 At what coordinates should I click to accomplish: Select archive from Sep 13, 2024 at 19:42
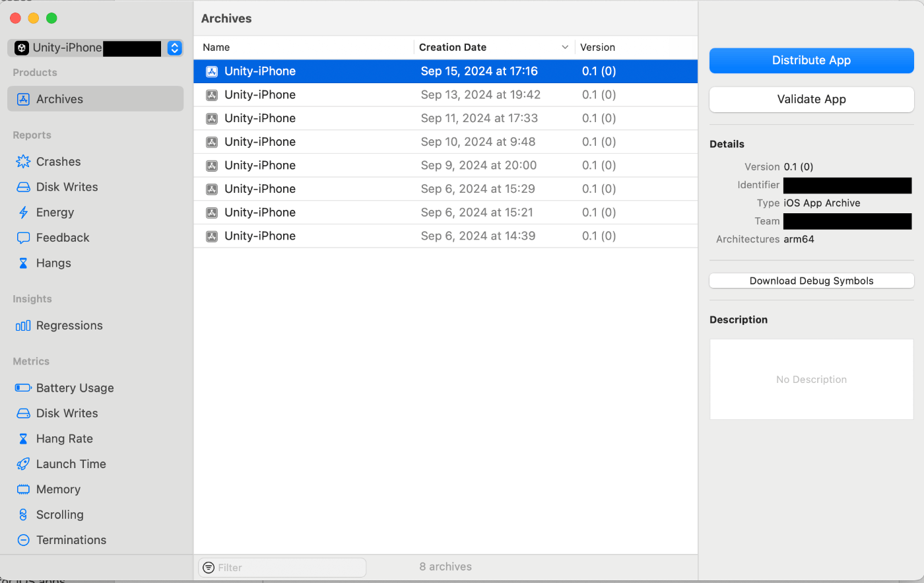click(x=445, y=94)
